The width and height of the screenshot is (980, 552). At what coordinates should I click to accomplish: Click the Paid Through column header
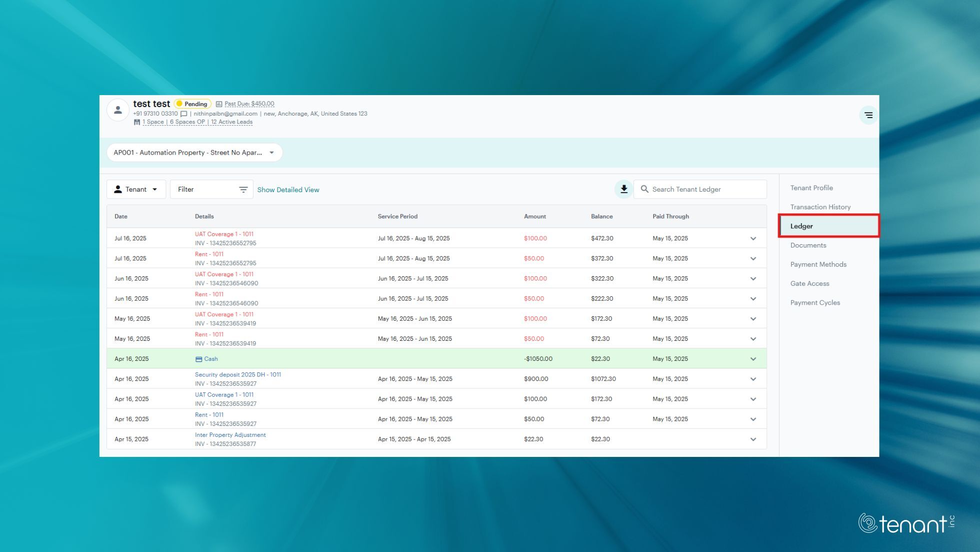670,217
